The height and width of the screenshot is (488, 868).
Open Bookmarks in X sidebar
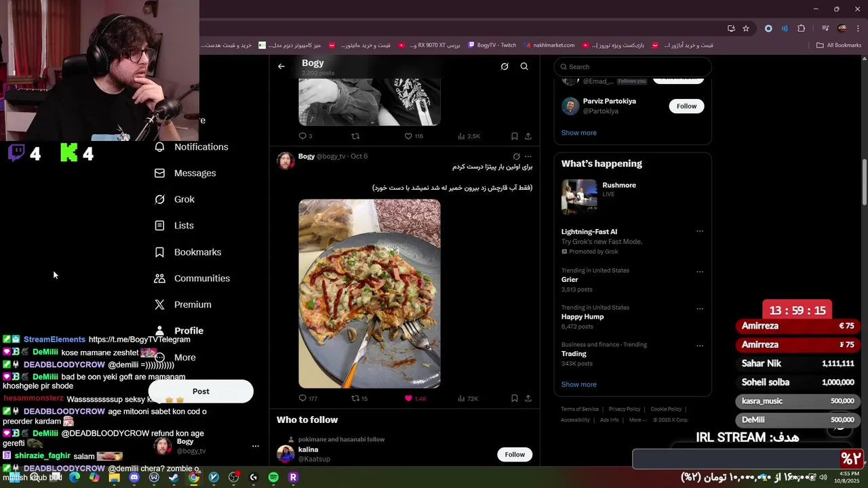[188, 252]
